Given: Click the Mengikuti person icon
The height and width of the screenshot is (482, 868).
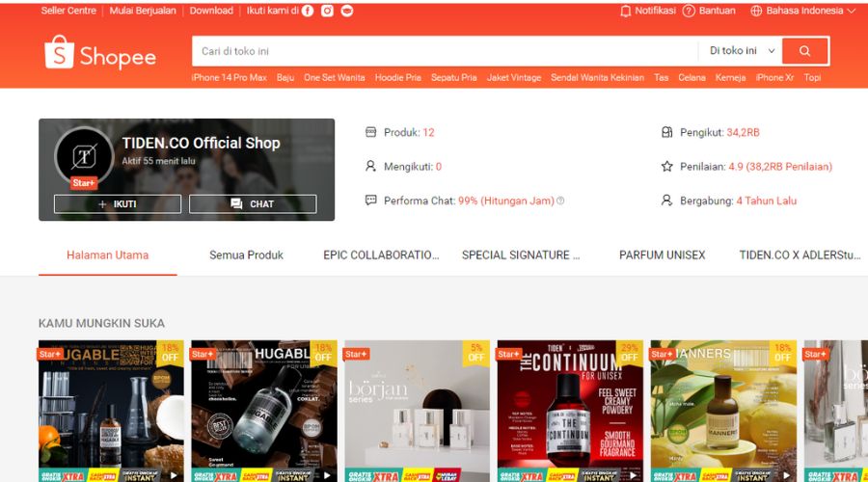Looking at the screenshot, I should [x=371, y=166].
